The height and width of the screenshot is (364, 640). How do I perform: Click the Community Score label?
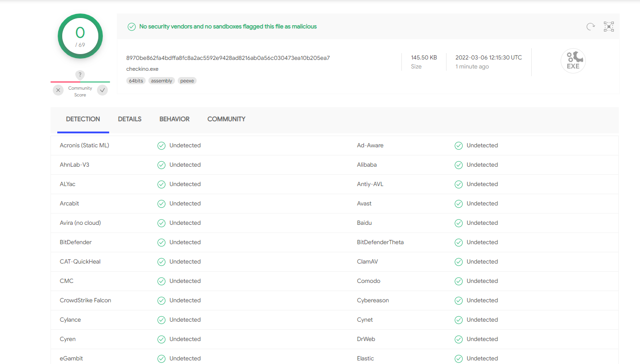pyautogui.click(x=80, y=91)
